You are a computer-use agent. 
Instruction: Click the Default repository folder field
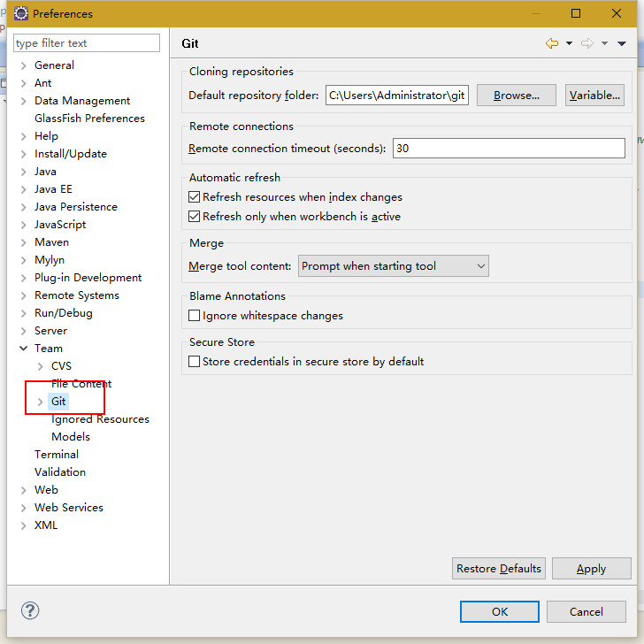[x=396, y=96]
